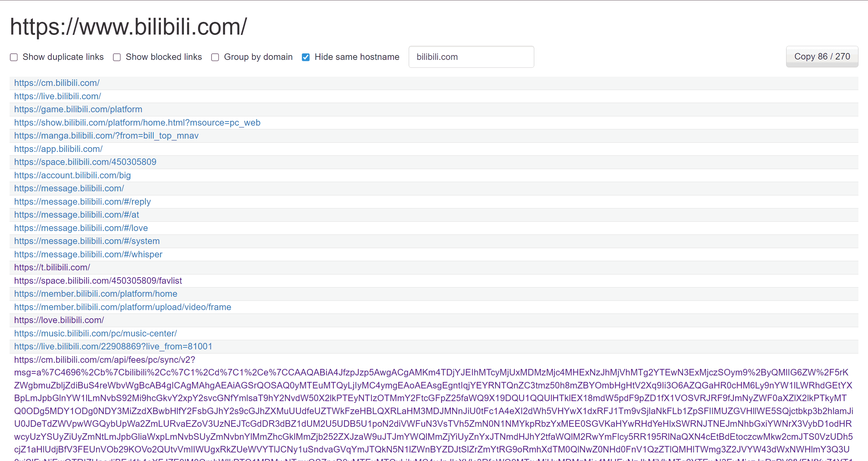The width and height of the screenshot is (868, 461).
Task: Open member.bilibili.com upload video frame link
Action: tap(123, 307)
